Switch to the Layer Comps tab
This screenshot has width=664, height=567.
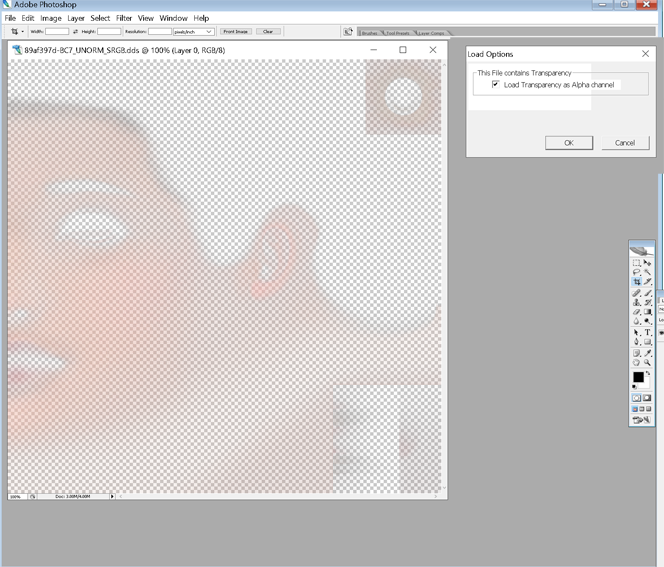[x=431, y=33]
